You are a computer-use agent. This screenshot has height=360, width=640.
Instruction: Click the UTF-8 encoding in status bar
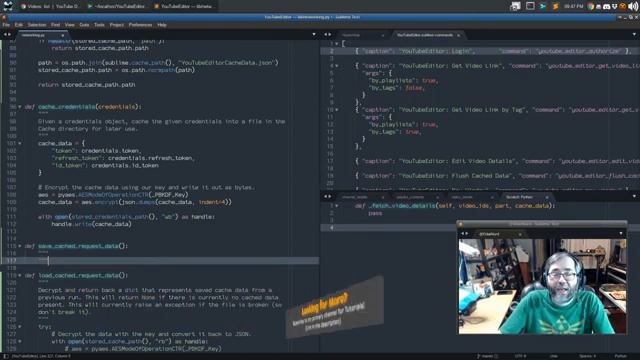click(520, 356)
